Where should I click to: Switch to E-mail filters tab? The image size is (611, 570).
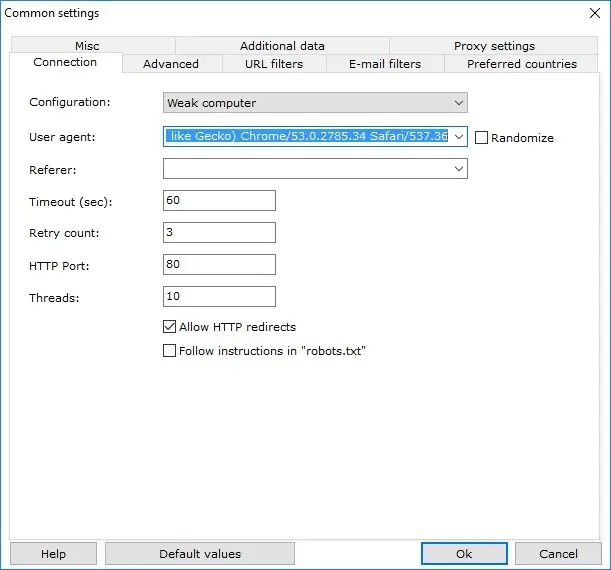pyautogui.click(x=385, y=64)
